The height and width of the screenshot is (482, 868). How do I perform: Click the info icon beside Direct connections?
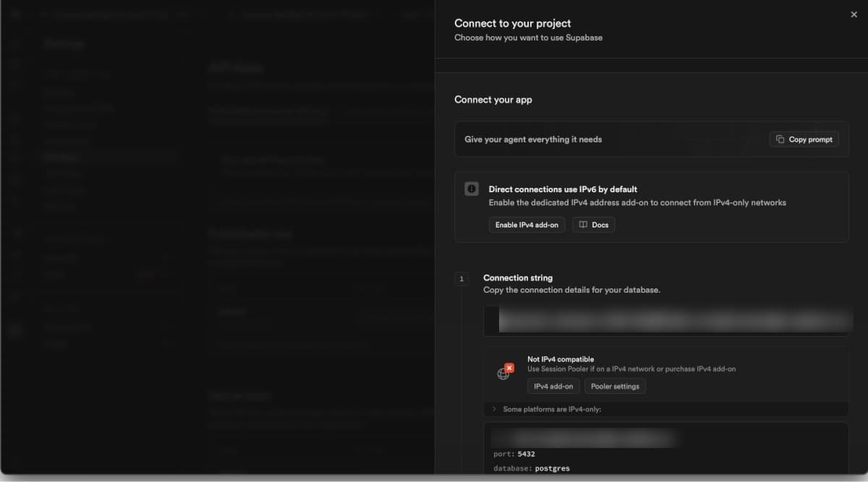(472, 189)
